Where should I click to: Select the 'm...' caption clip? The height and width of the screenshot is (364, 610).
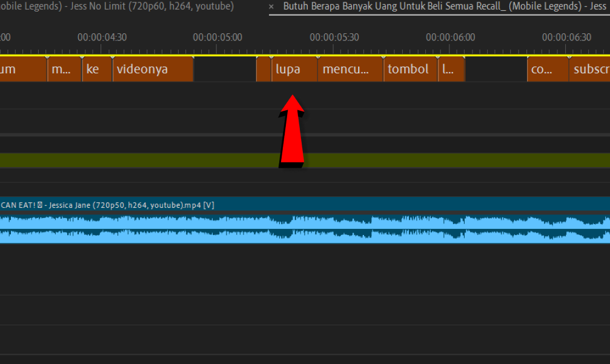[x=64, y=69]
